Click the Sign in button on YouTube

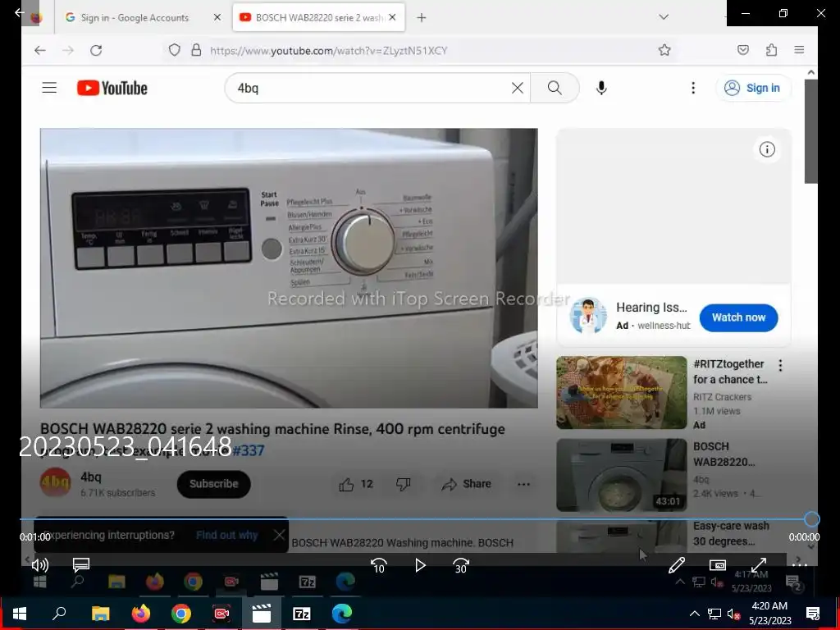tap(753, 88)
